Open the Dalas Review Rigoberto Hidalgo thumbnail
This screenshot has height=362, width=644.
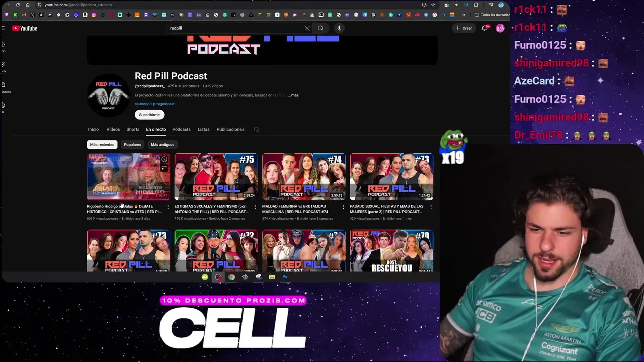pos(128,176)
